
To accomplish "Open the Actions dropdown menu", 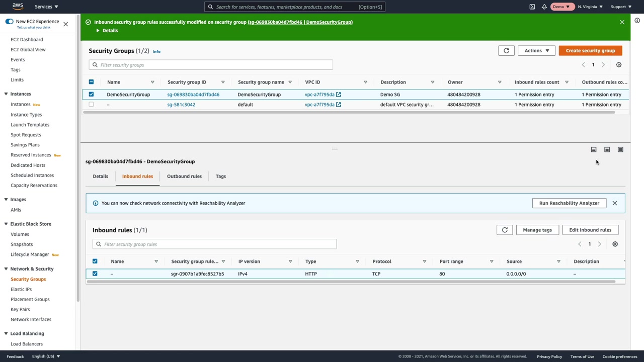I will (x=536, y=51).
